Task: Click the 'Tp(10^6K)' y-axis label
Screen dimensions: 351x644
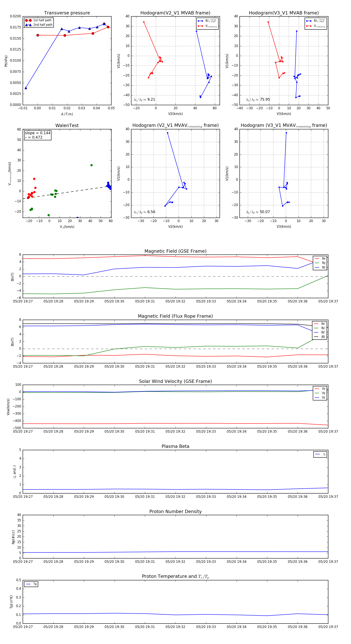Action: tap(12, 602)
